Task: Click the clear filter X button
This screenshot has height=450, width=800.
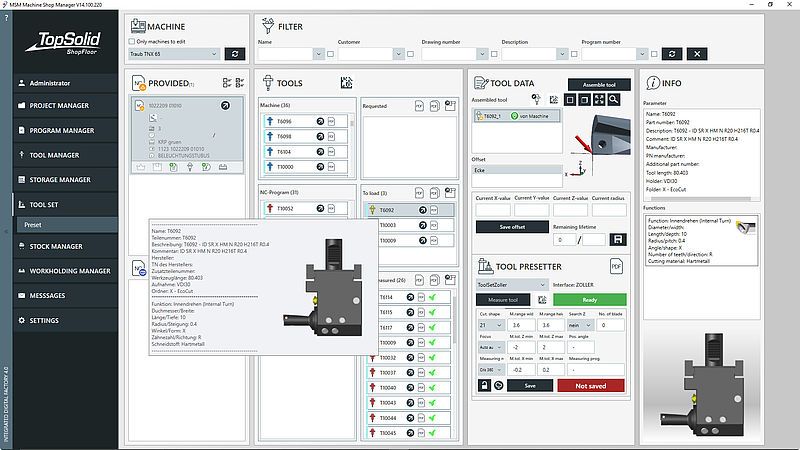Action: (697, 54)
